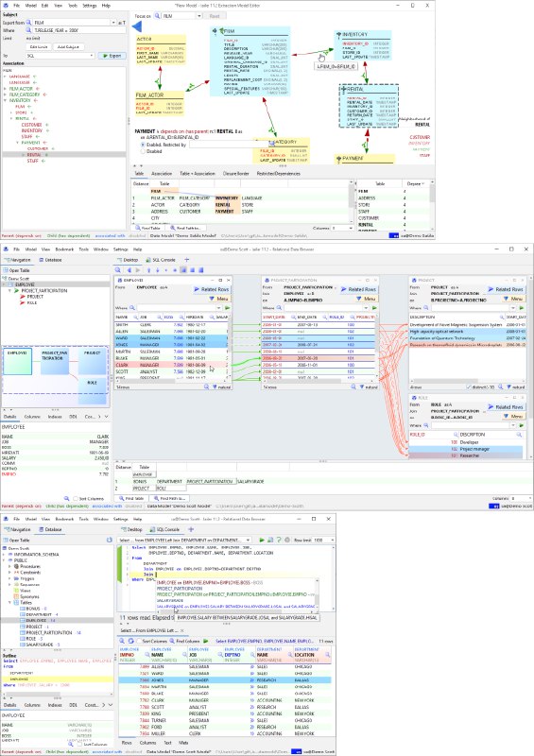Click the blue triangle arrow left of the ACTOR table
This screenshot has height=756, width=534.
[136, 26]
